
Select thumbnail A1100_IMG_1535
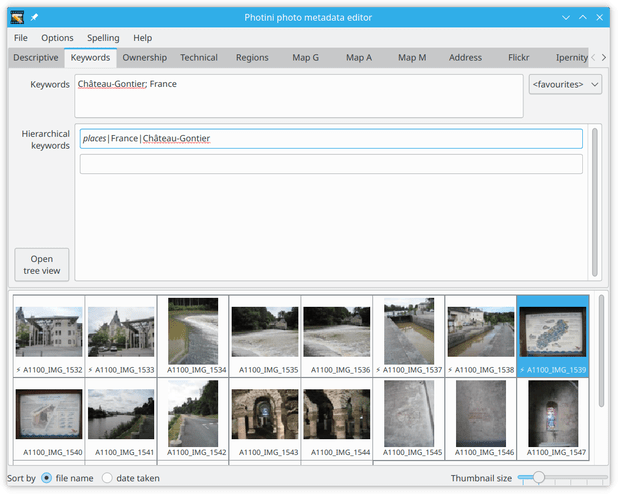point(265,336)
